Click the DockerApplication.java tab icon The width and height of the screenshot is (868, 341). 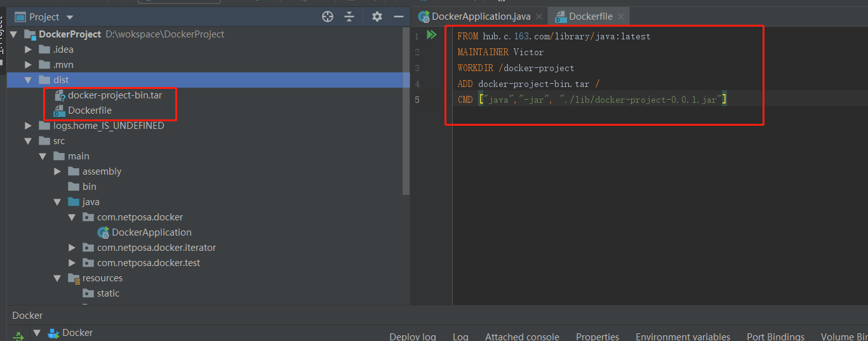424,17
